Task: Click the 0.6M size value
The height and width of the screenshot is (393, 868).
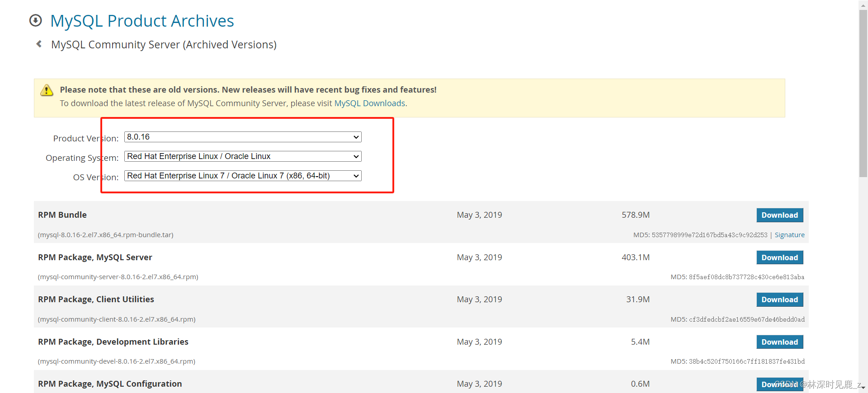Action: tap(640, 384)
